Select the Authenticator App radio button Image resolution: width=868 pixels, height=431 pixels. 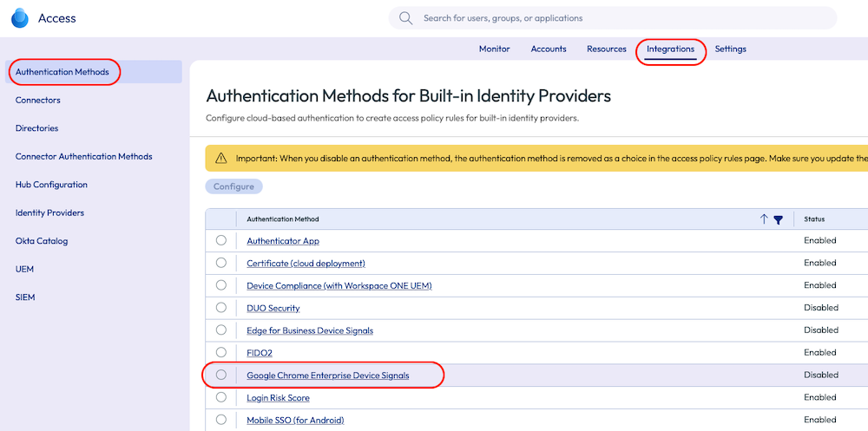click(221, 240)
